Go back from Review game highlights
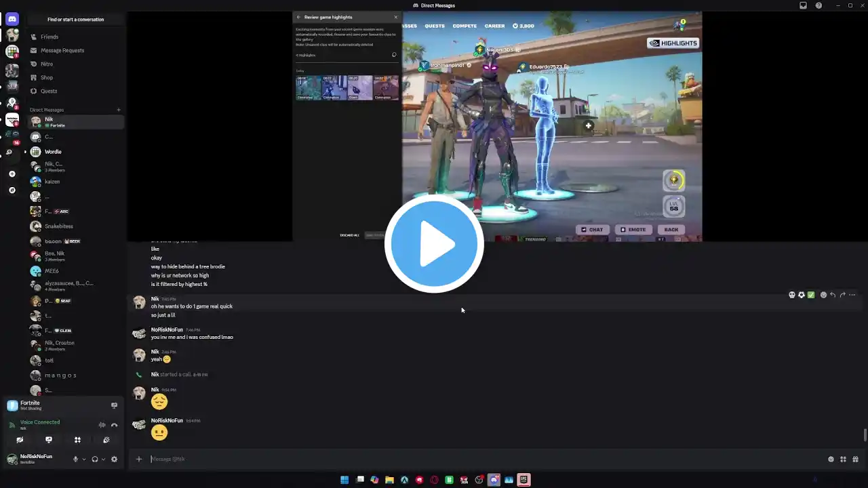Image resolution: width=868 pixels, height=488 pixels. pos(298,17)
